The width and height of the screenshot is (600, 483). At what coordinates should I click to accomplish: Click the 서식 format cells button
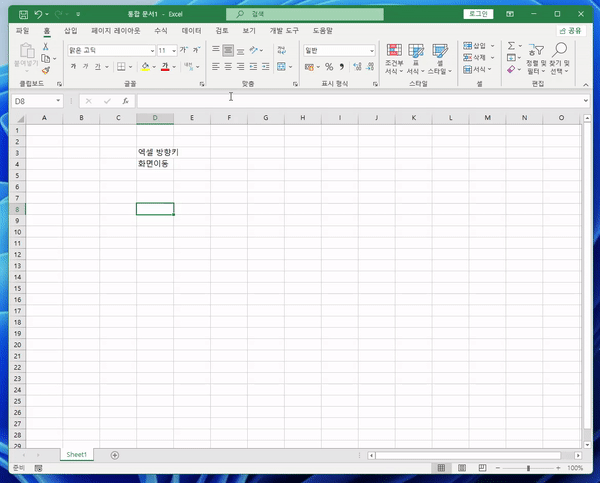[x=475, y=69]
